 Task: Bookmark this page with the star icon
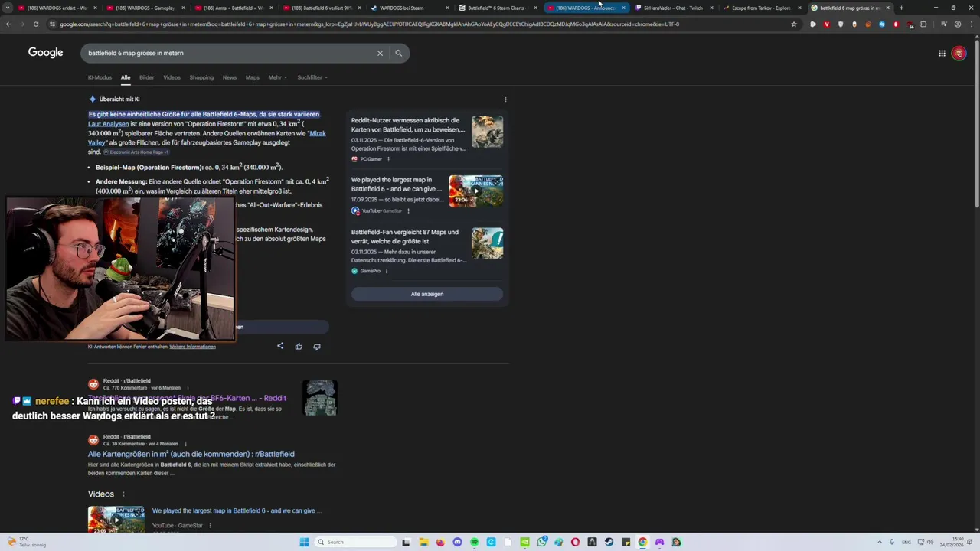point(794,24)
